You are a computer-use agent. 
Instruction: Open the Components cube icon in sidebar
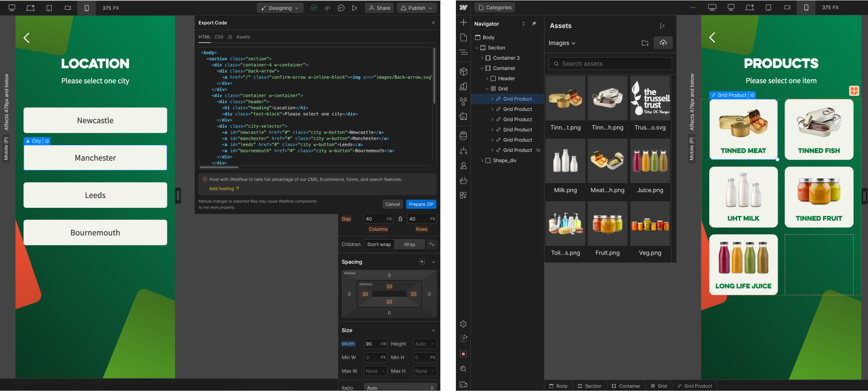pyautogui.click(x=463, y=72)
